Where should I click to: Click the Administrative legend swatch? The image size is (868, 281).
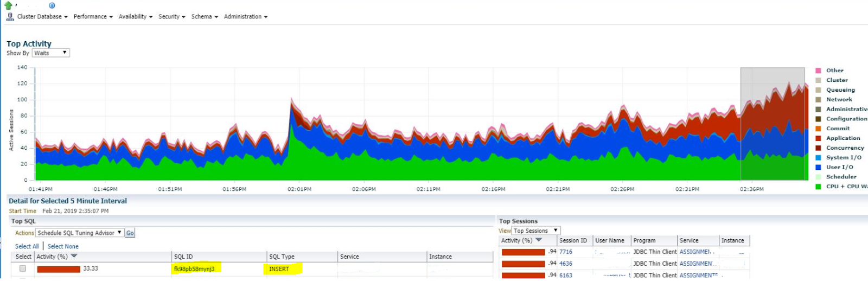tap(818, 109)
